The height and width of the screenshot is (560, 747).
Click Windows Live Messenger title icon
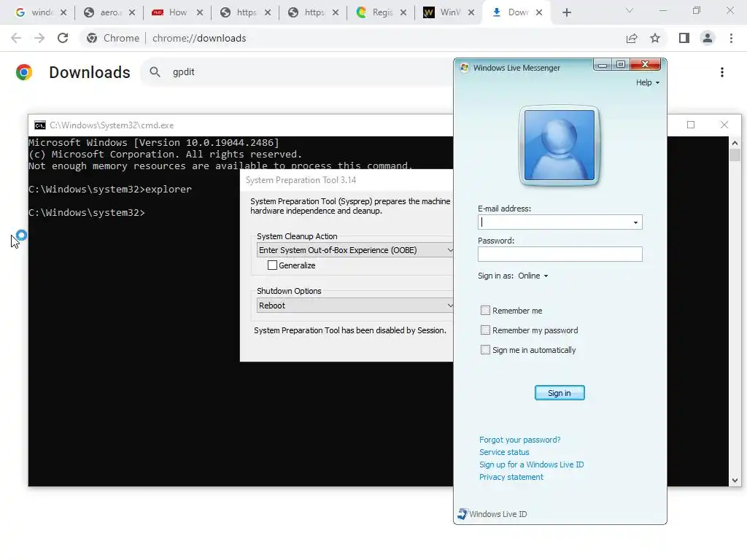pos(465,68)
